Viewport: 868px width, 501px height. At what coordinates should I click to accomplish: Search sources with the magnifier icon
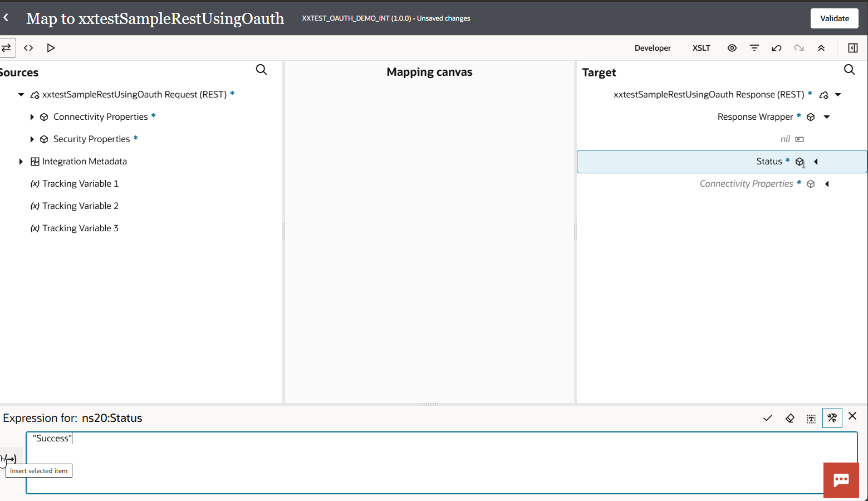[x=261, y=70]
